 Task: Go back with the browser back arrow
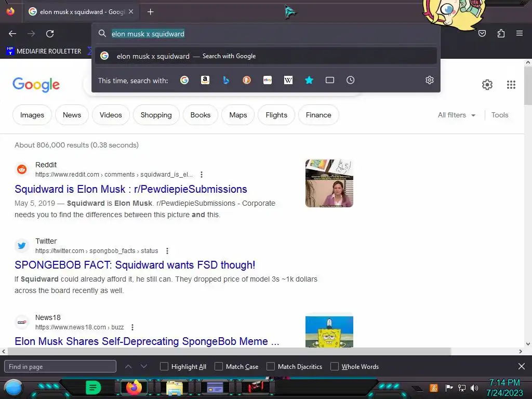[x=12, y=34]
